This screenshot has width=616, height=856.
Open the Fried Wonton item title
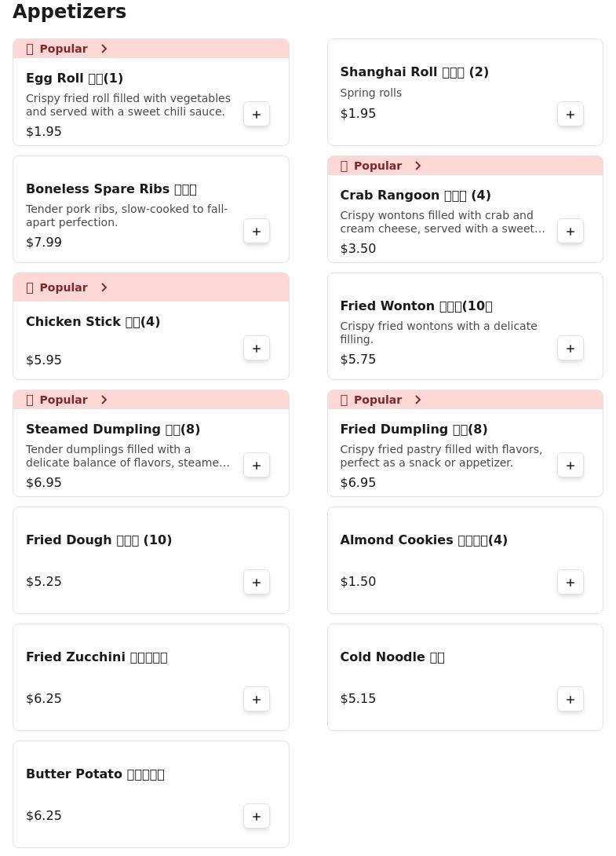click(417, 305)
